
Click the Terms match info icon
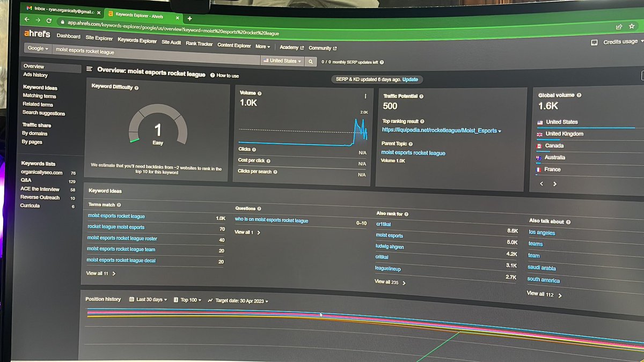pos(119,205)
